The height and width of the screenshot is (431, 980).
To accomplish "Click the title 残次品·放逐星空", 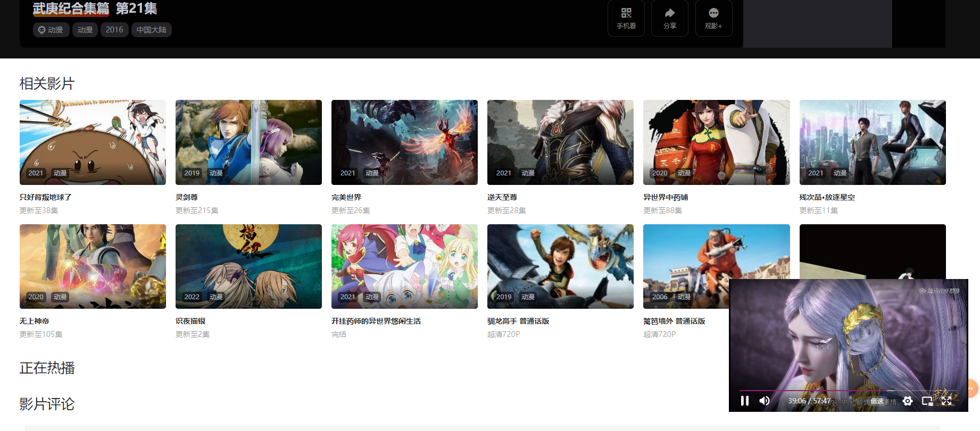I will point(827,197).
